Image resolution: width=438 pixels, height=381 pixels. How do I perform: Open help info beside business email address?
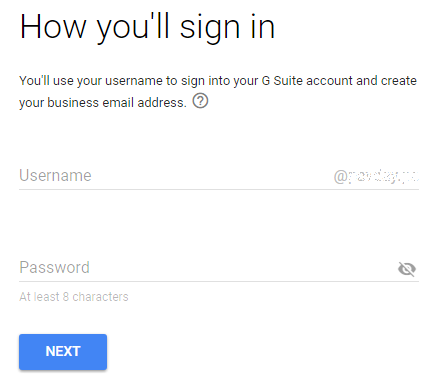click(200, 101)
